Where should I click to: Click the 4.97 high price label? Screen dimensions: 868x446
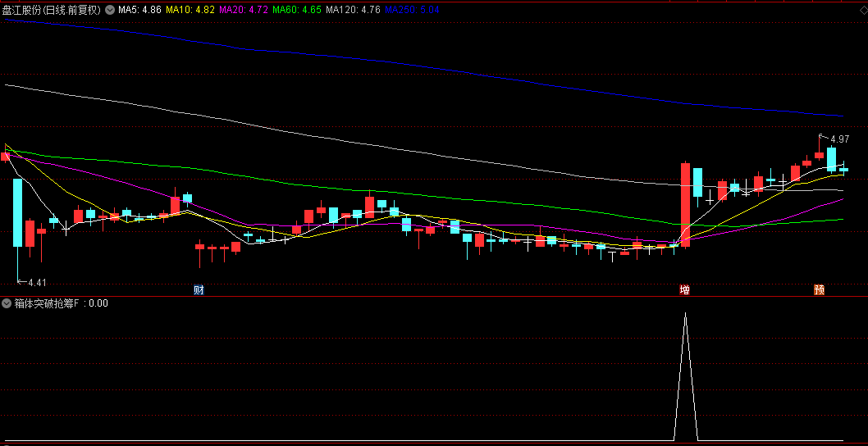[x=840, y=139]
